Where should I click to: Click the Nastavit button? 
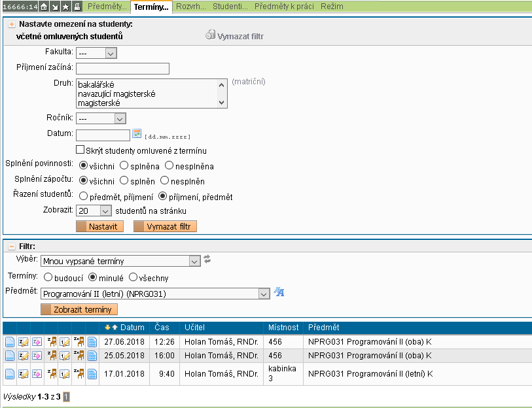[x=100, y=226]
